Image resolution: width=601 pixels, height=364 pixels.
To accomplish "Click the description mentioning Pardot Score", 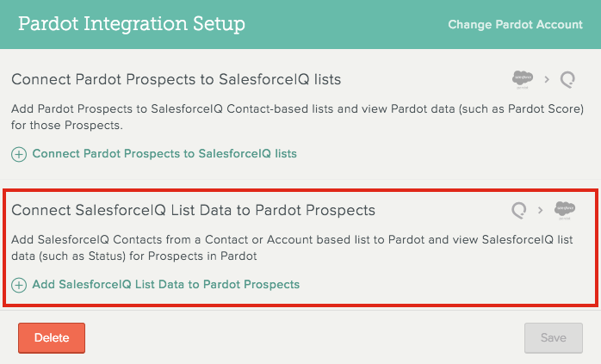I will [x=297, y=117].
